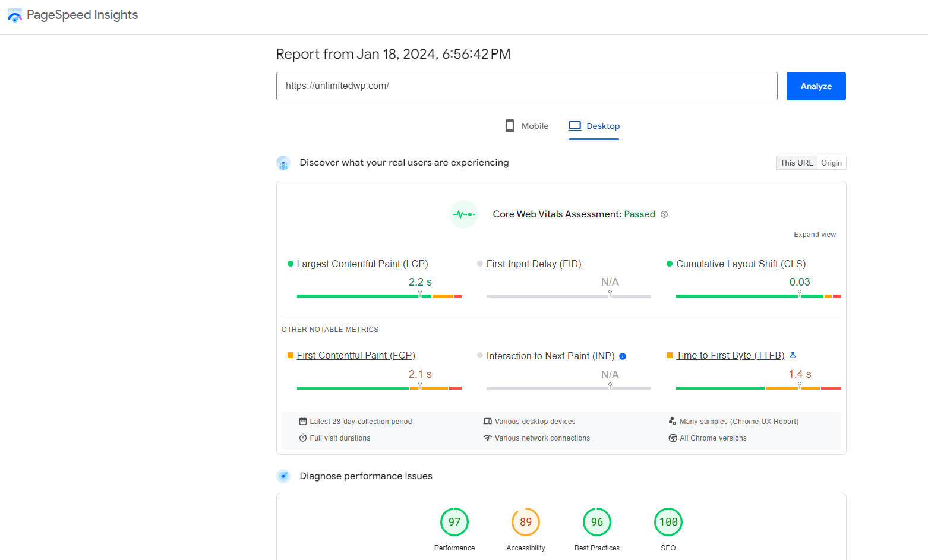Open Cumulative Layout Shift (CLS) link
Viewport: 928px width, 560px height.
[741, 264]
